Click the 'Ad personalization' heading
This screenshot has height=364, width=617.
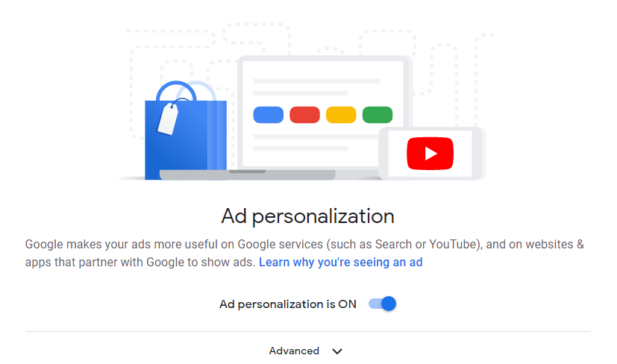click(x=307, y=216)
